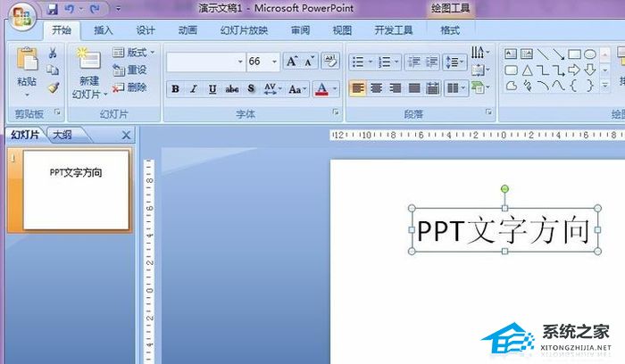This screenshot has width=625, height=364.
Task: Open the 插入 ribbon tab
Action: coord(104,30)
